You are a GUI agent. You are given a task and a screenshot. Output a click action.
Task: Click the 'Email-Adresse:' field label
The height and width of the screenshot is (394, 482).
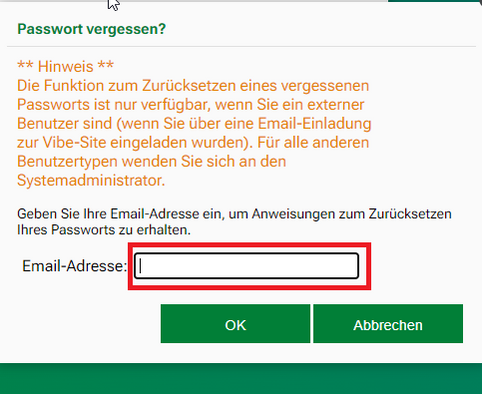pos(75,266)
